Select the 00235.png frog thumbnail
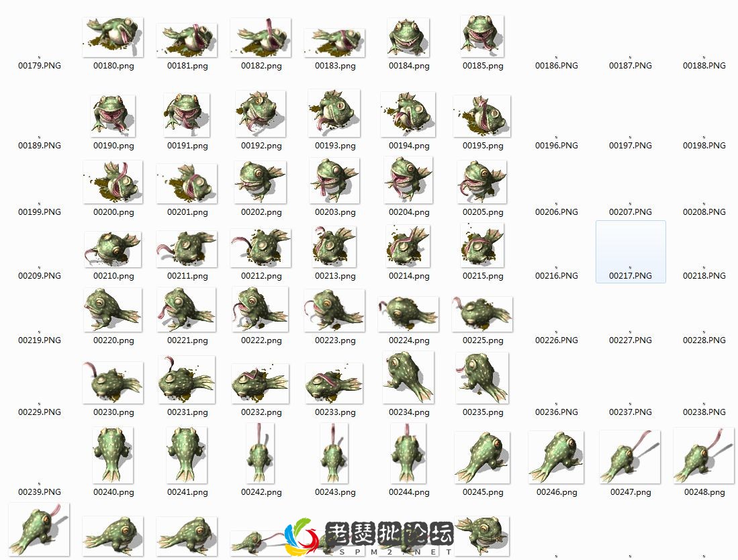Screen dimensions: 738x560 pos(482,378)
